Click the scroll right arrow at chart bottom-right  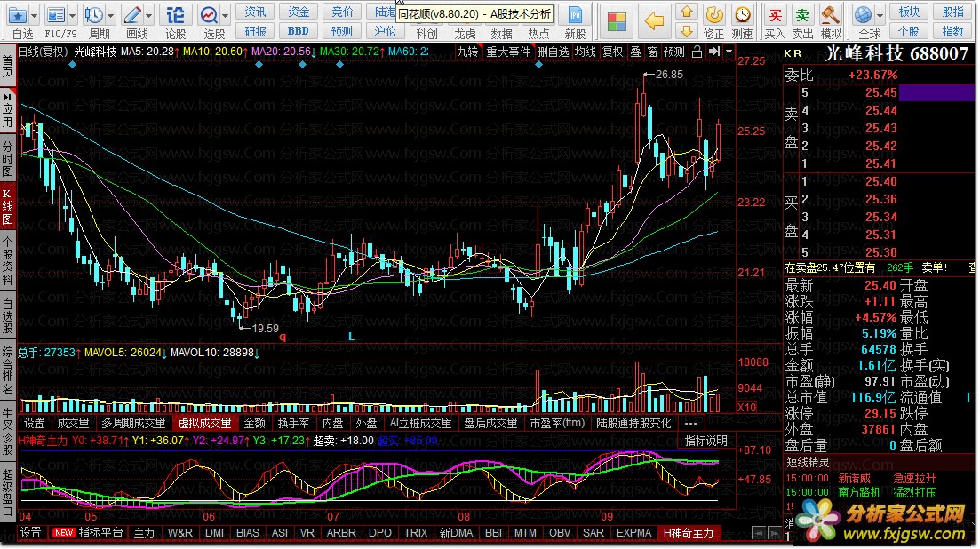774,533
